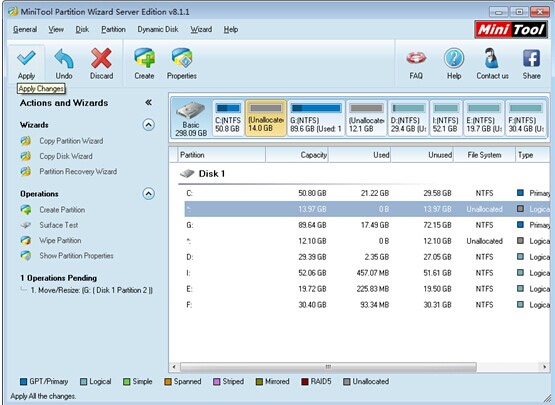The height and width of the screenshot is (405, 555).
Task: Discard changes with the red X icon
Action: click(x=101, y=58)
